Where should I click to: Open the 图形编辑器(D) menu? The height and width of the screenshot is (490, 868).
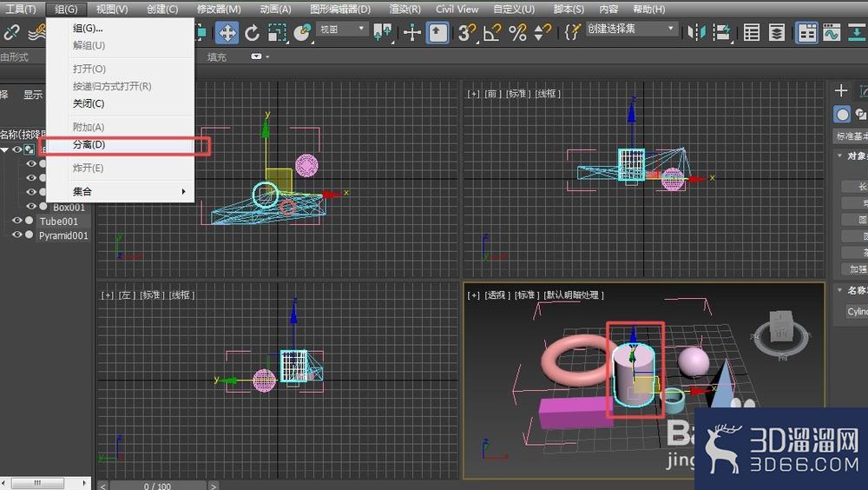[340, 9]
